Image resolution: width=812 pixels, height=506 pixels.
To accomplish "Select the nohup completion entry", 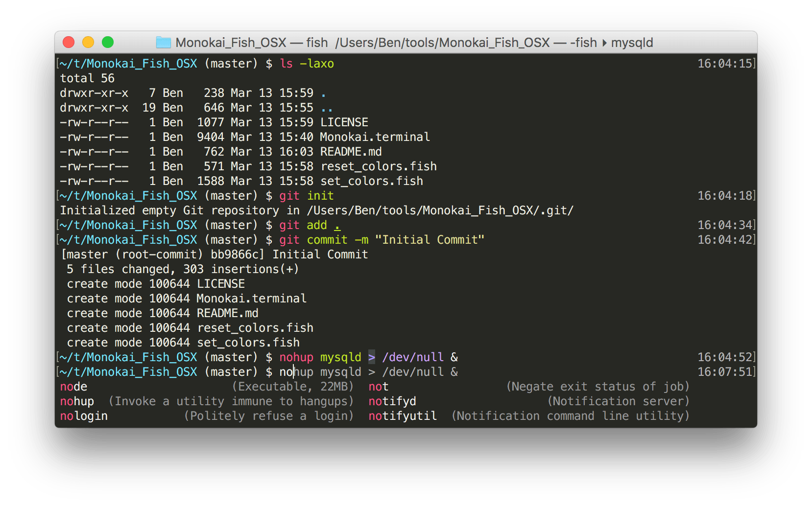I will point(76,401).
